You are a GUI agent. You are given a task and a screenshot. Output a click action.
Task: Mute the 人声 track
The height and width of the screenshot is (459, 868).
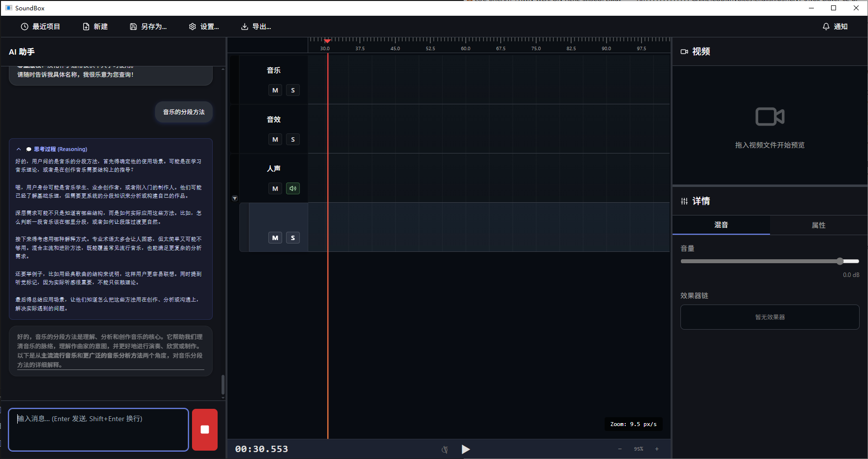[275, 188]
